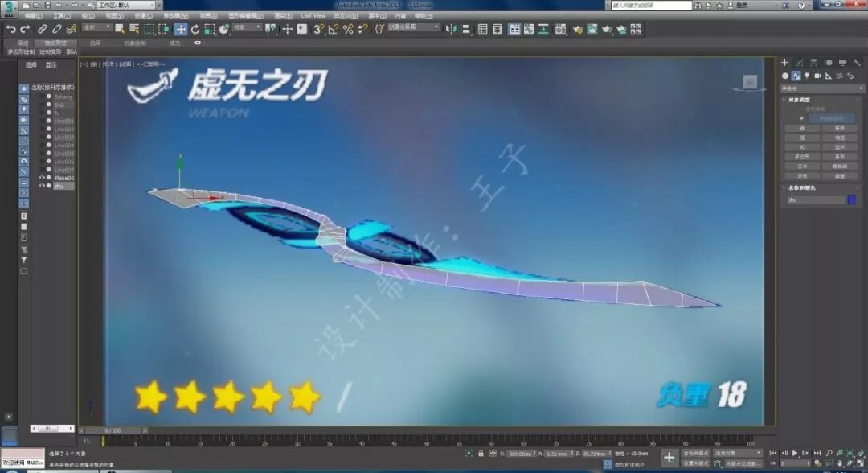Activate the Select and Move tool
868x473 pixels.
[x=181, y=29]
